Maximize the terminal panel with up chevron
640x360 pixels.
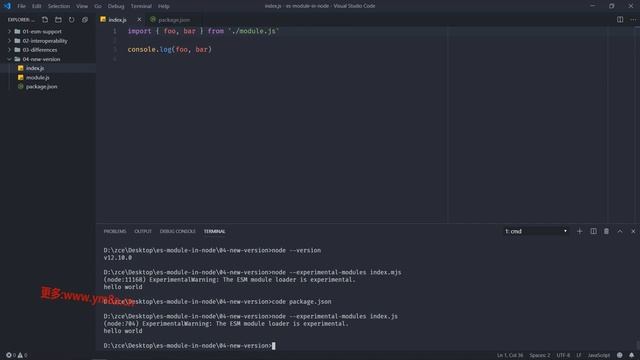(620, 231)
